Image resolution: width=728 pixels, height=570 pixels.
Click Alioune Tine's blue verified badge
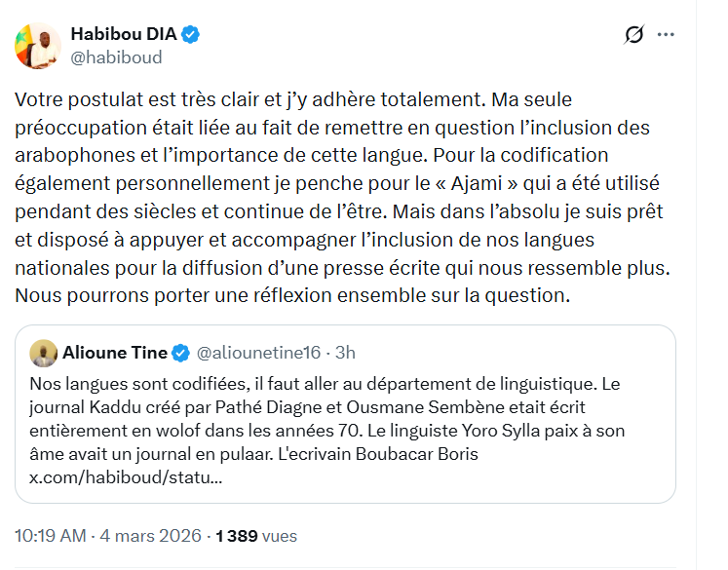(180, 353)
